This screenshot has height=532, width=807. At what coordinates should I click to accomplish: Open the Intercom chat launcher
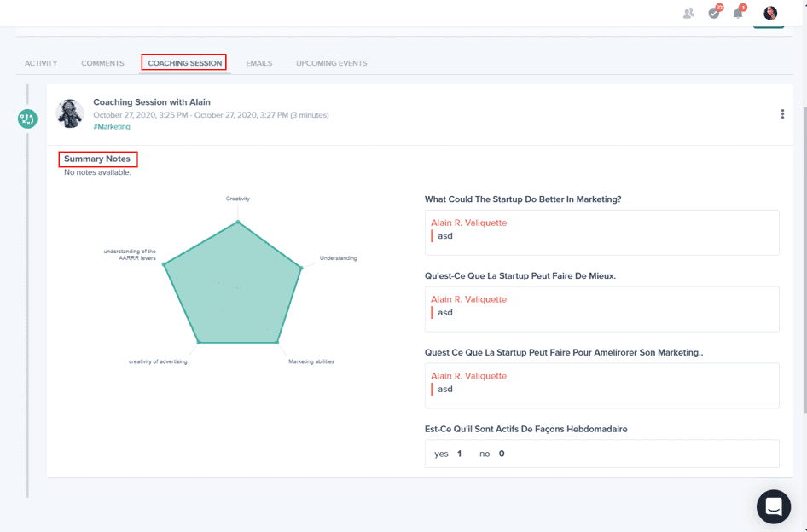[773, 506]
